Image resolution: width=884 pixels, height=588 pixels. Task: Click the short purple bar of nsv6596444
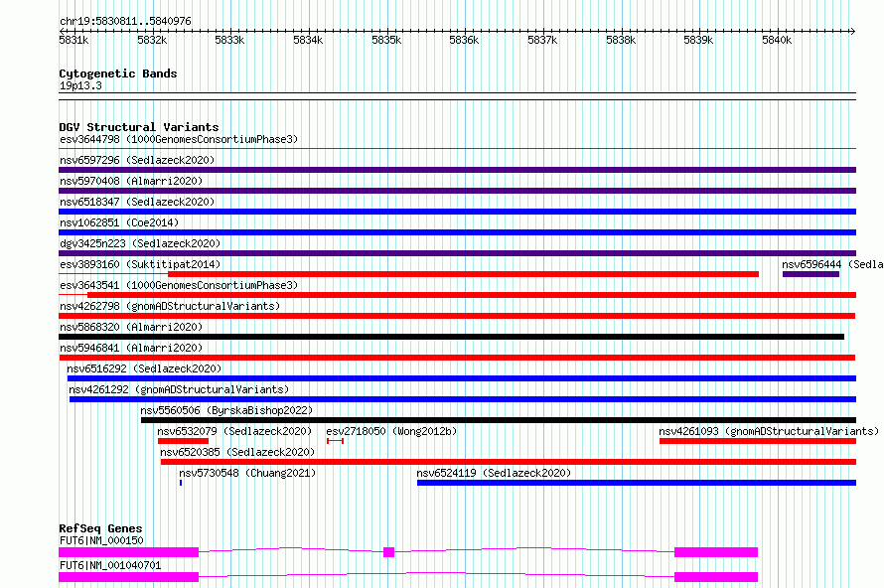(810, 274)
